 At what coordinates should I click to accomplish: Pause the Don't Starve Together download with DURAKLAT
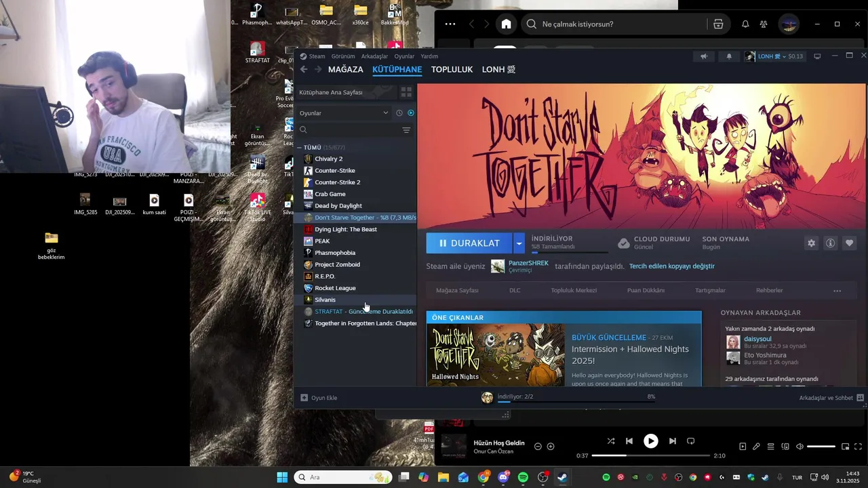pyautogui.click(x=469, y=243)
